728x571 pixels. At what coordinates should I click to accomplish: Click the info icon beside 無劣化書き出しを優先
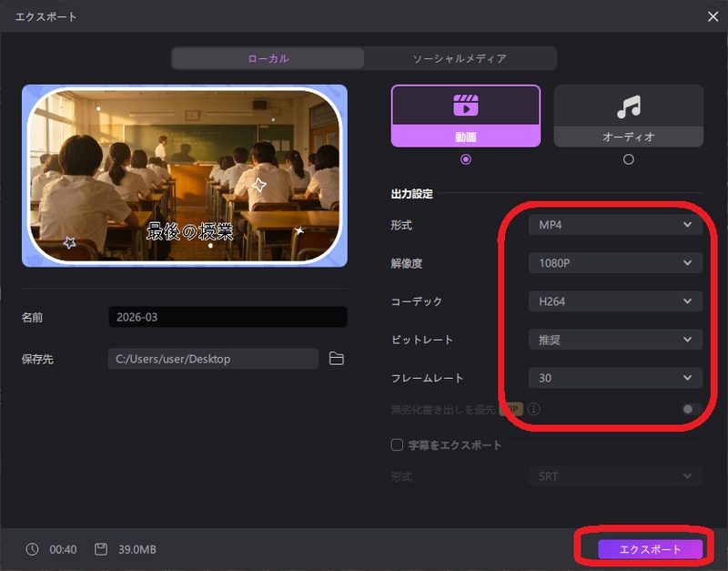click(535, 409)
